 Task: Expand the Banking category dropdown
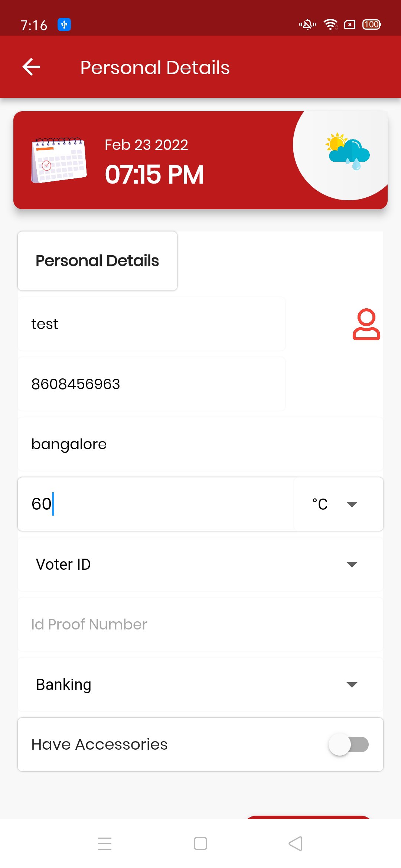200,684
